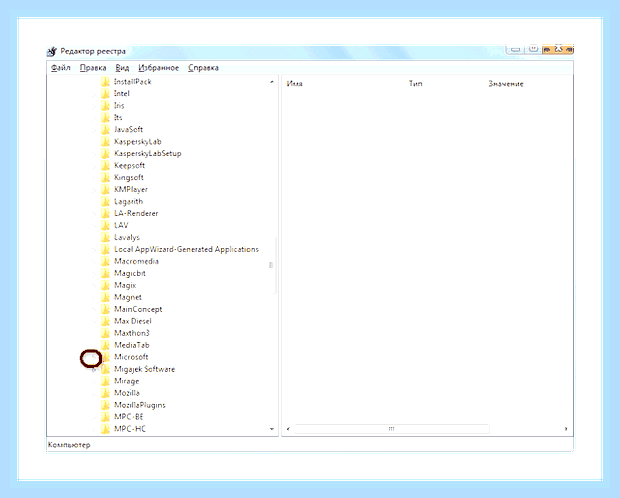Select Local AppWizard-Generated Applications key
This screenshot has height=498, width=620.
(186, 249)
